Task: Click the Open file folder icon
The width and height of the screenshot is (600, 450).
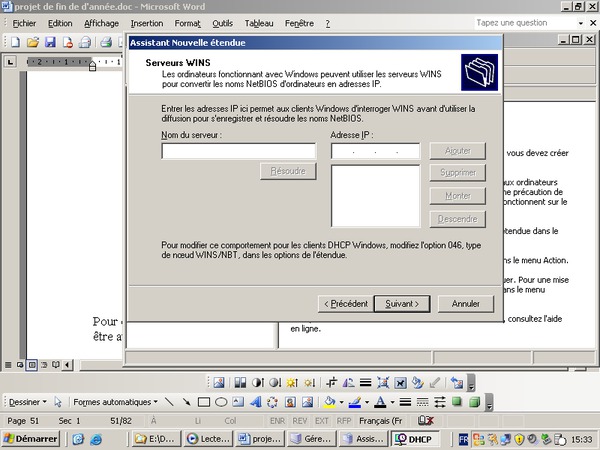Action: click(x=33, y=42)
